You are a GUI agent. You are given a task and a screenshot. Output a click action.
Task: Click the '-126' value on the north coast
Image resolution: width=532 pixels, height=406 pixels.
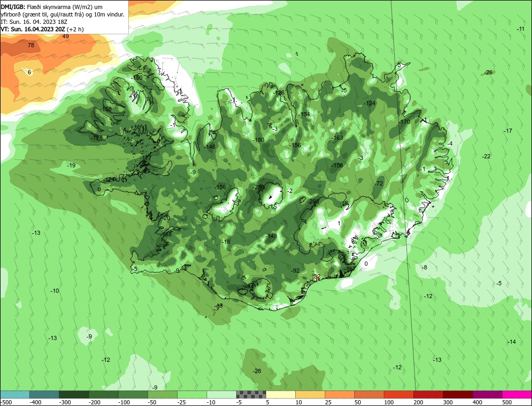point(279,92)
